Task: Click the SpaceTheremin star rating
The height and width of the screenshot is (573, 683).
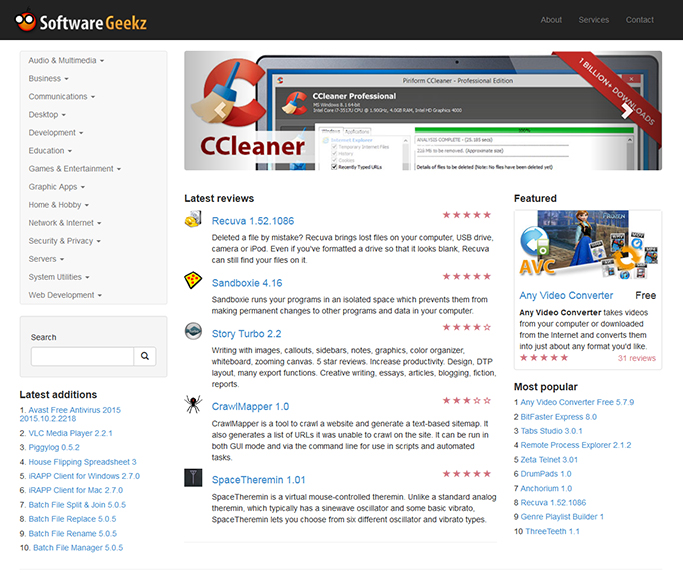Action: click(x=467, y=474)
